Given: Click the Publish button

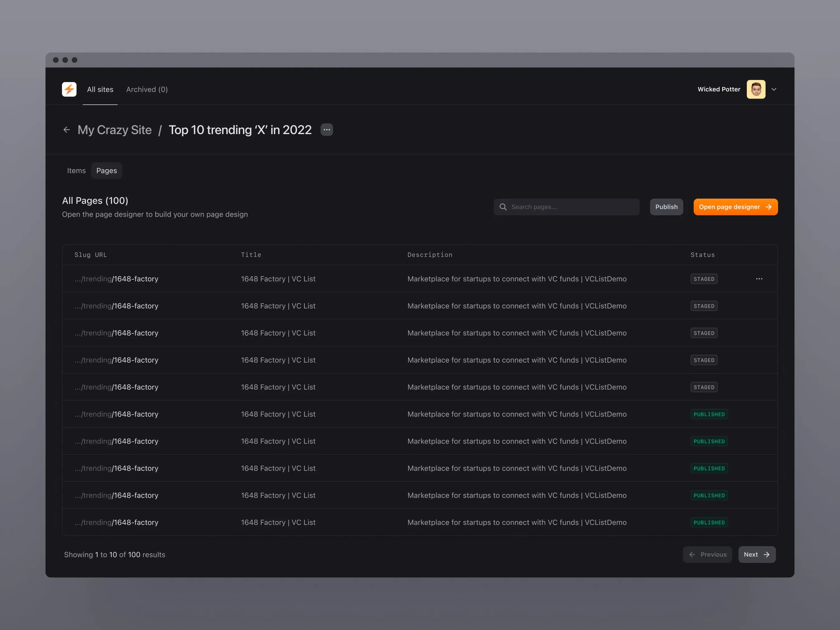Looking at the screenshot, I should click(666, 207).
